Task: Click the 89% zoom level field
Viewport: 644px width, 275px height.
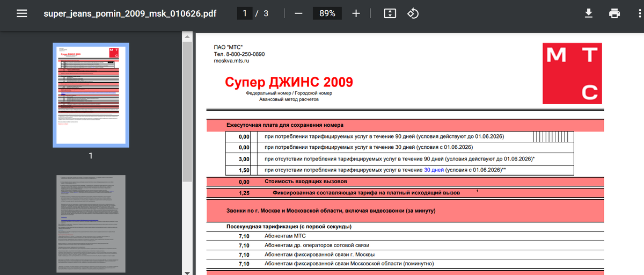Action: 327,13
